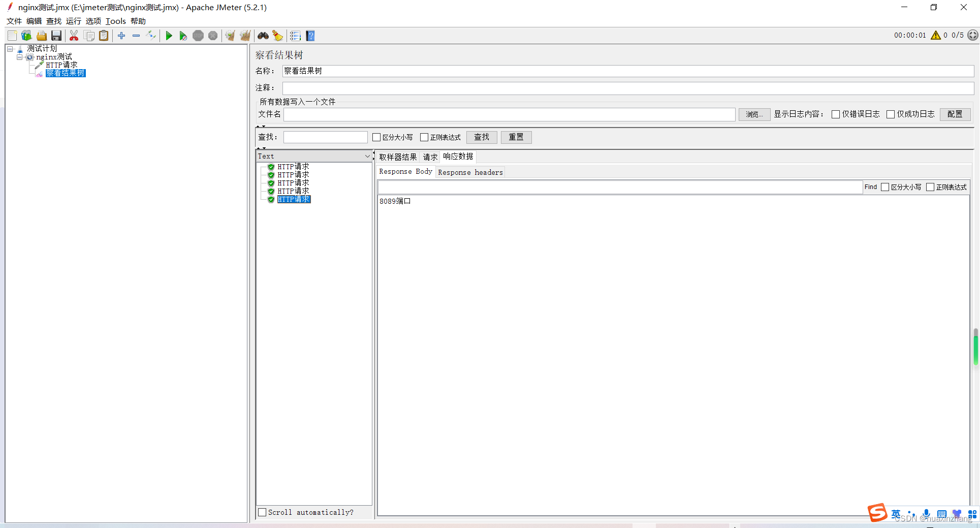Open the Tools menu
The image size is (980, 528).
[116, 21]
